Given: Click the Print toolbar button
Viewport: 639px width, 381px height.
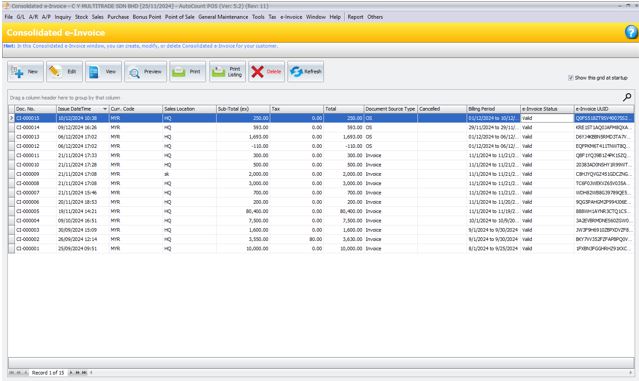Looking at the screenshot, I should pyautogui.click(x=187, y=72).
